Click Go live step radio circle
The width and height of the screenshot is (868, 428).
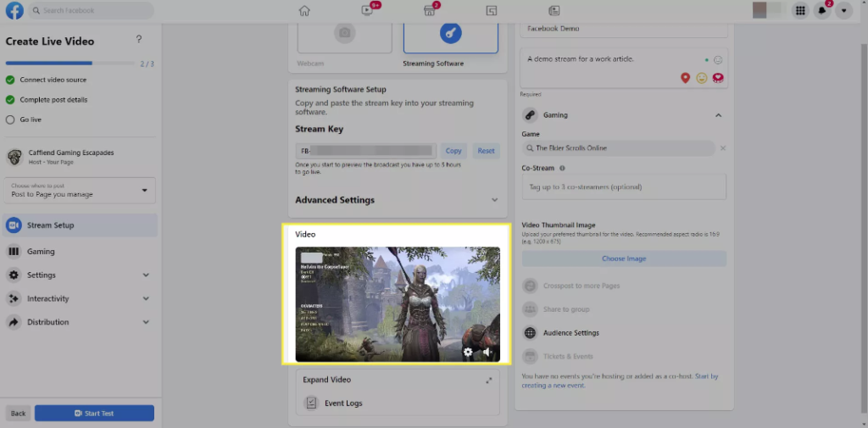pos(10,120)
